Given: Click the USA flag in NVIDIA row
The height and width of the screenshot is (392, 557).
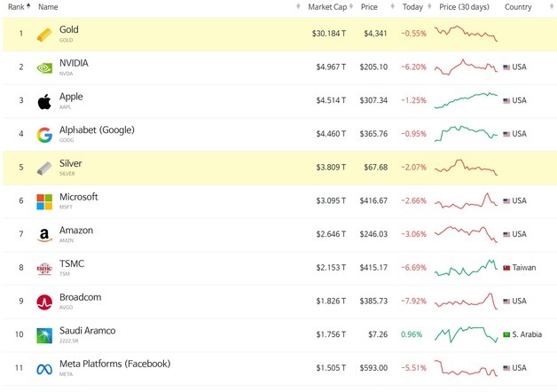Looking at the screenshot, I should click(506, 67).
